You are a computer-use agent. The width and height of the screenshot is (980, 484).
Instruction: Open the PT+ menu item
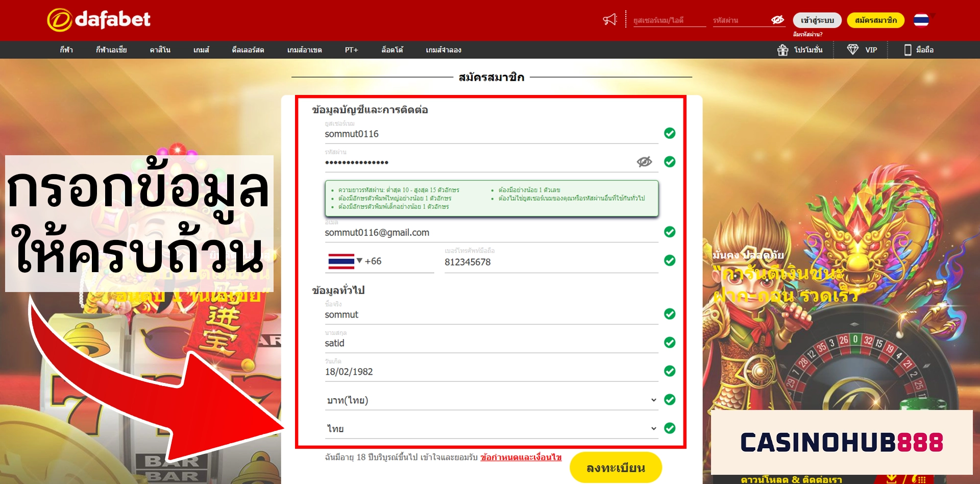pos(352,50)
